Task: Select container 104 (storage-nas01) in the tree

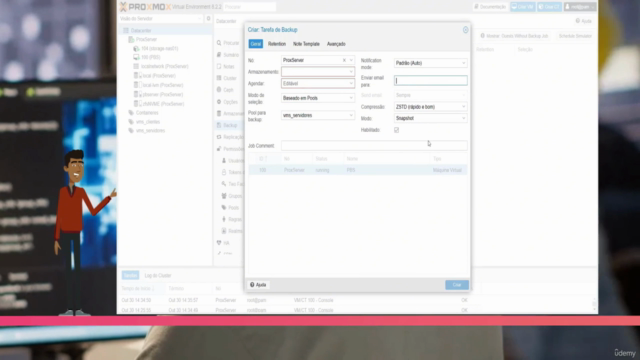Action: 160,49
